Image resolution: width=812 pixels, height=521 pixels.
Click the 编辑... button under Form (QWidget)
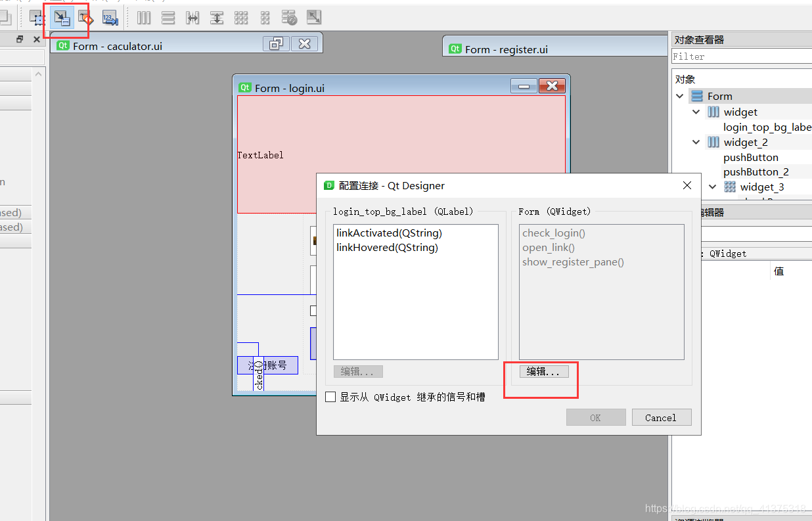pyautogui.click(x=543, y=371)
